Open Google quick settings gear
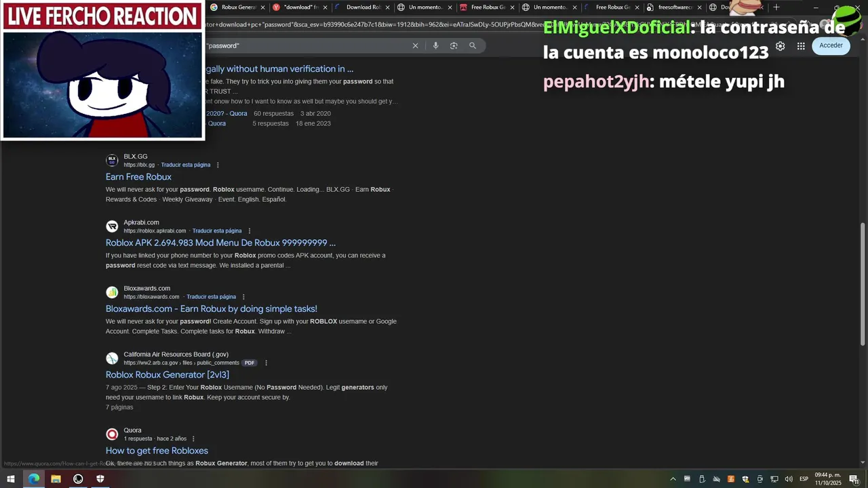This screenshot has height=488, width=868. point(781,46)
